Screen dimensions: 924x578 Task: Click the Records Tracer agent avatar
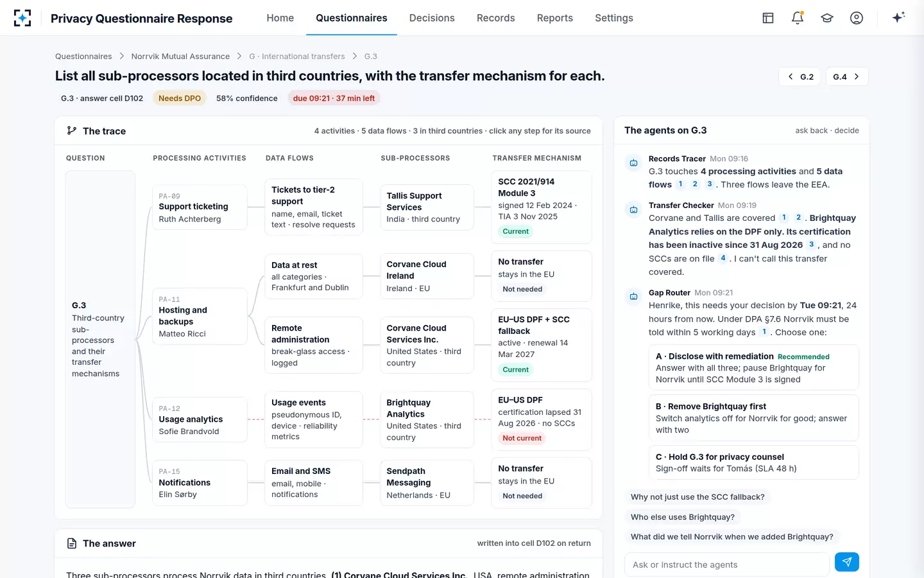click(633, 163)
